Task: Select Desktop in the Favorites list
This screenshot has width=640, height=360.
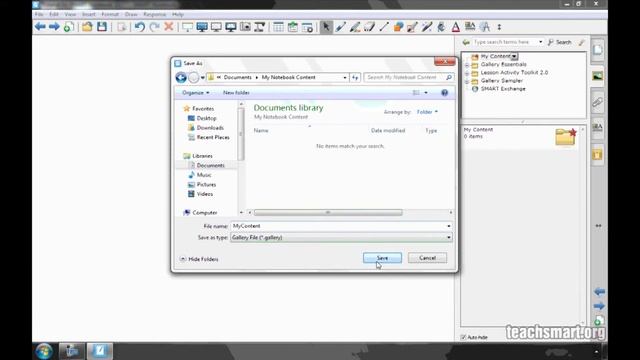Action: point(202,118)
